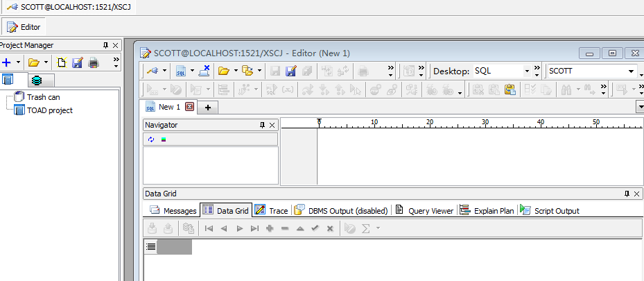Expand dropdown beside the database folder icon
Screen dimensions: 644x281
[259, 71]
